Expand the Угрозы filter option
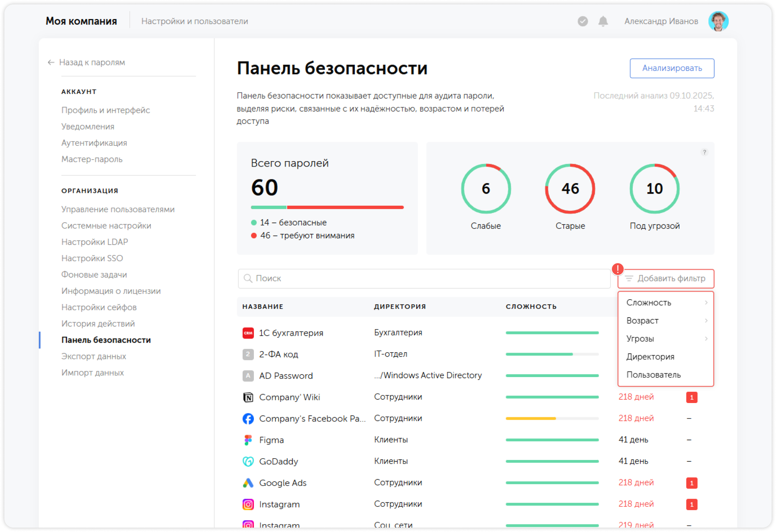776x532 pixels. coord(640,338)
